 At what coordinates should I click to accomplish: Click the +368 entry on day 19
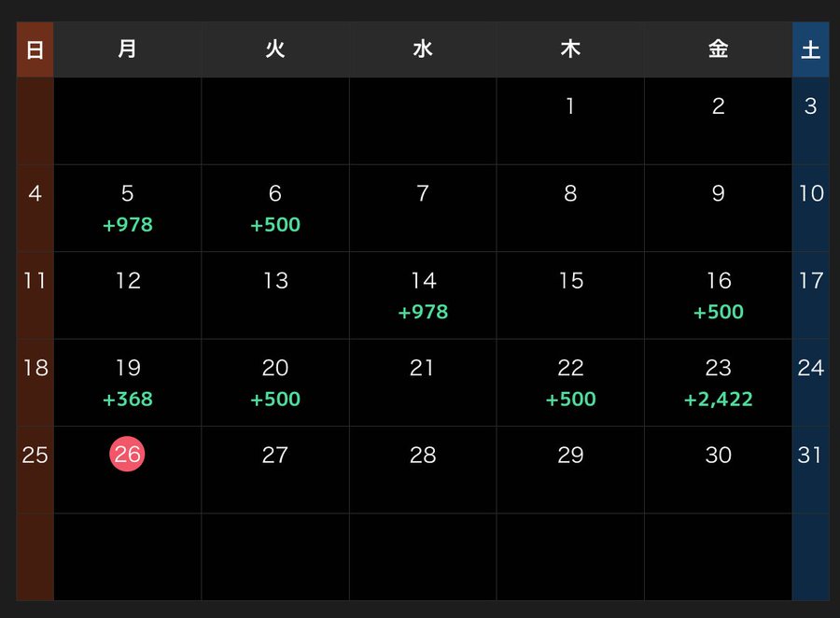click(x=128, y=400)
